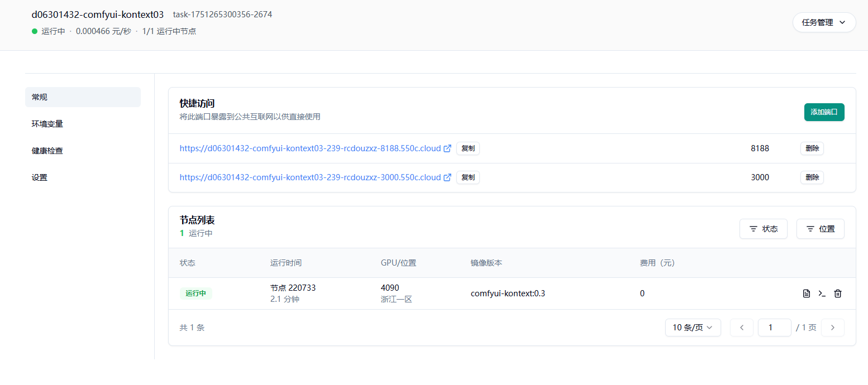Change the 10 条/页 page size
The width and height of the screenshot is (868, 385).
(693, 328)
